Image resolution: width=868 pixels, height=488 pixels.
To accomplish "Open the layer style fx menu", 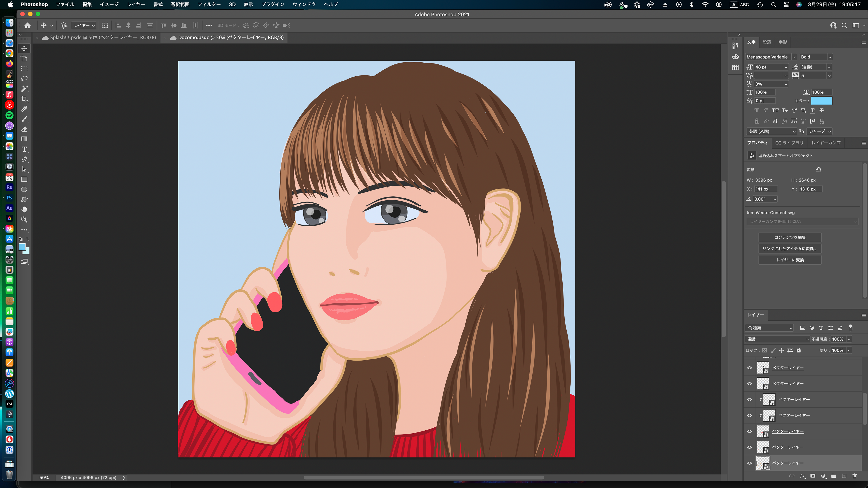I will [802, 476].
